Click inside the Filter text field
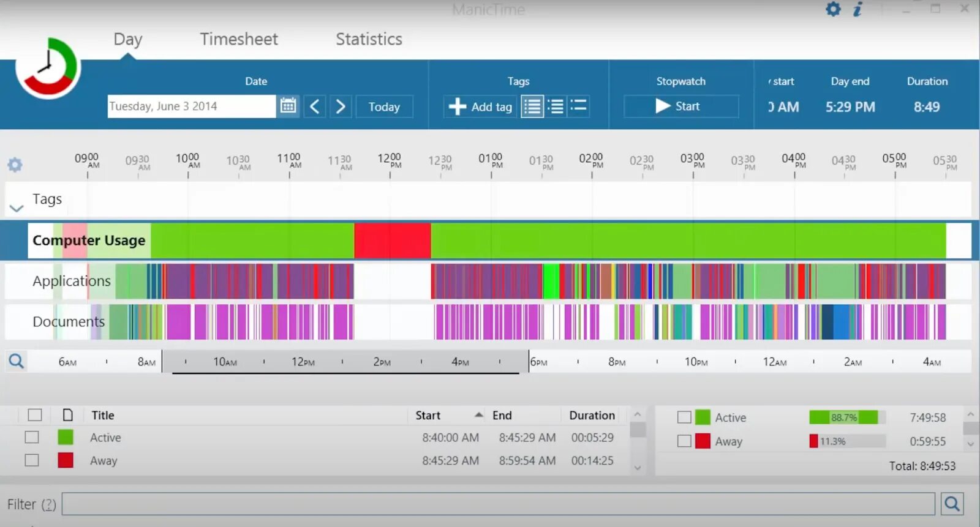Image resolution: width=980 pixels, height=527 pixels. (x=498, y=504)
